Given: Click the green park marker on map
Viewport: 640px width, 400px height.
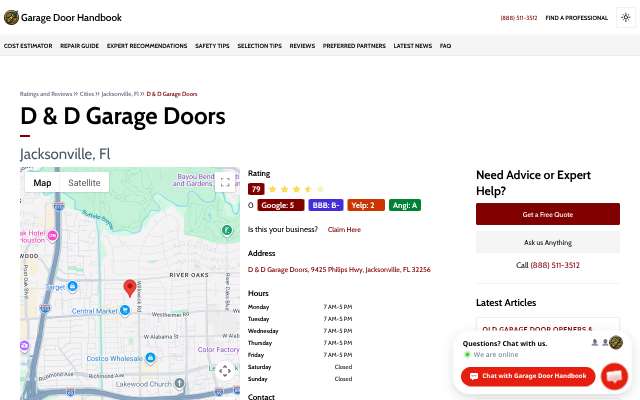Looking at the screenshot, I should [x=227, y=230].
